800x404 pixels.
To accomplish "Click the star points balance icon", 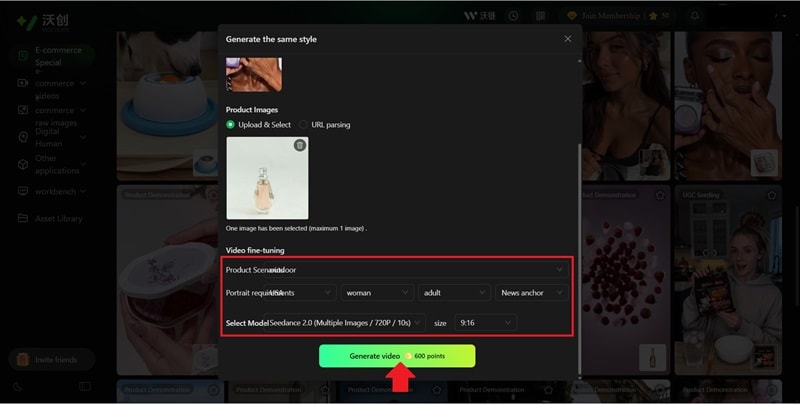I will pos(653,16).
